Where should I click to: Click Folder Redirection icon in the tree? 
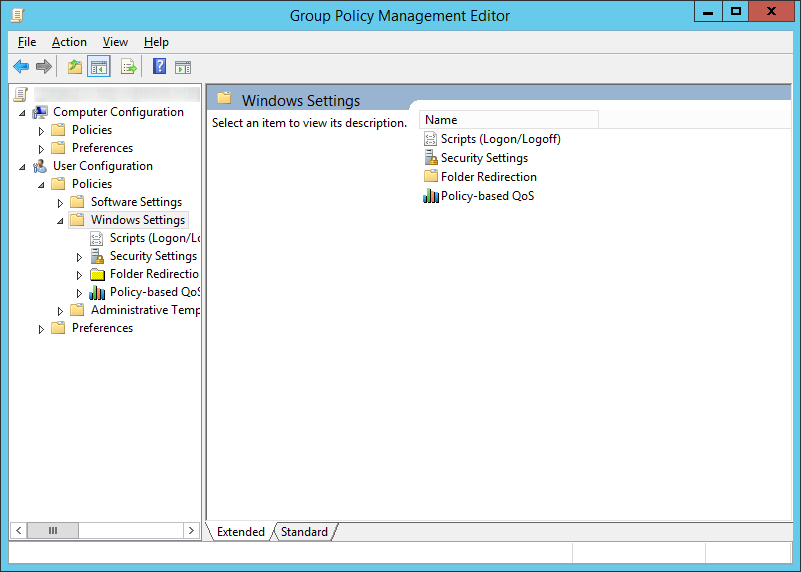pos(97,274)
